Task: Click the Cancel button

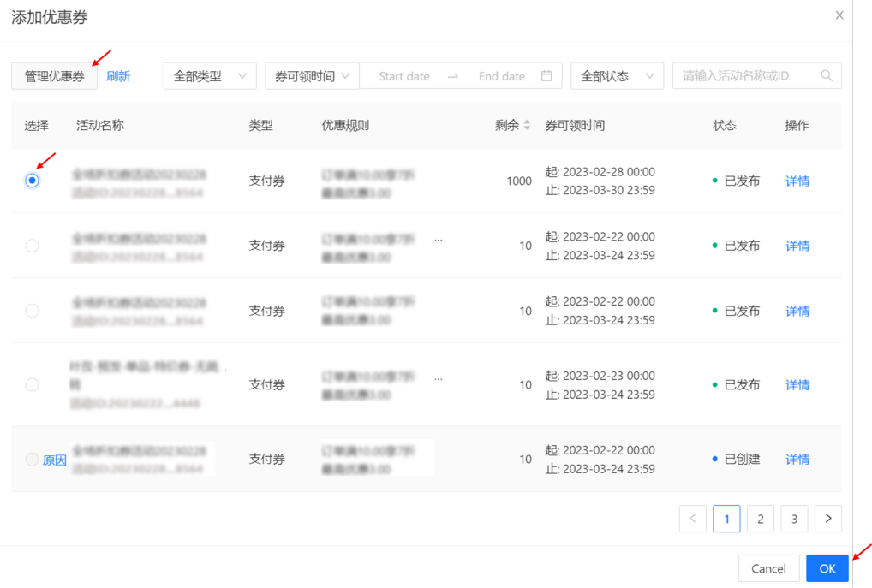Action: tap(768, 568)
